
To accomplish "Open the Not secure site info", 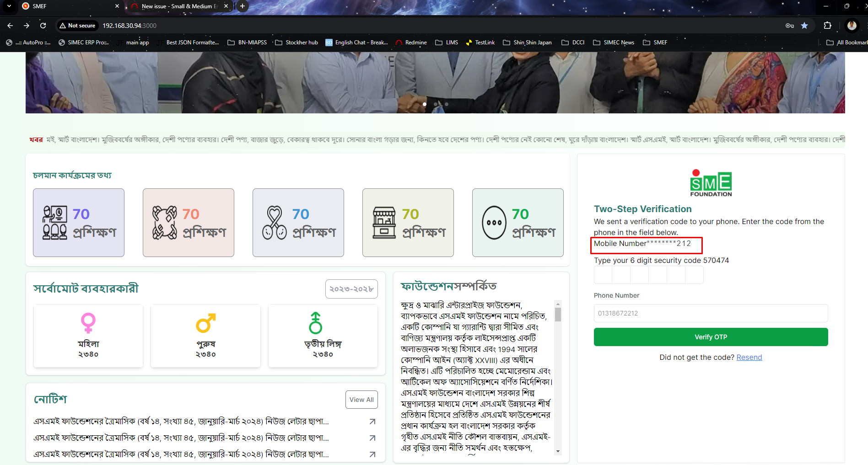I will point(77,26).
